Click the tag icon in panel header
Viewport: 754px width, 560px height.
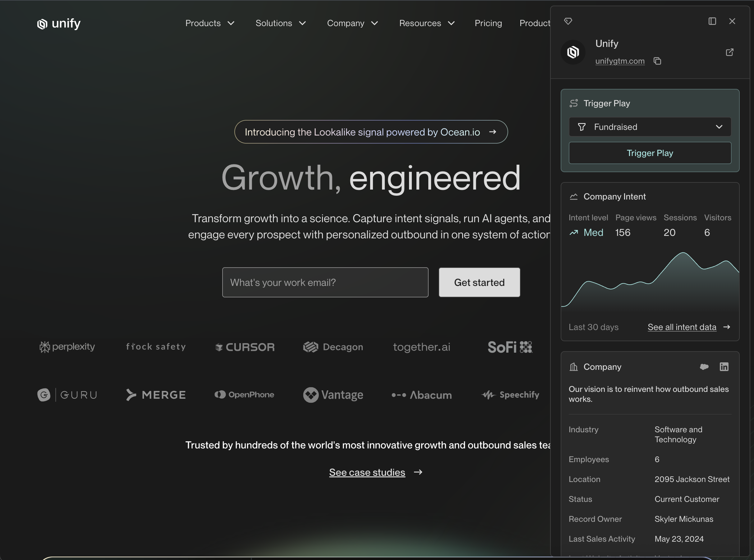click(568, 21)
